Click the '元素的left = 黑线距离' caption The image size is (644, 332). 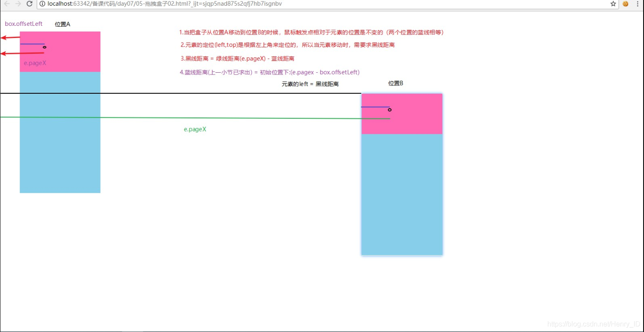310,84
